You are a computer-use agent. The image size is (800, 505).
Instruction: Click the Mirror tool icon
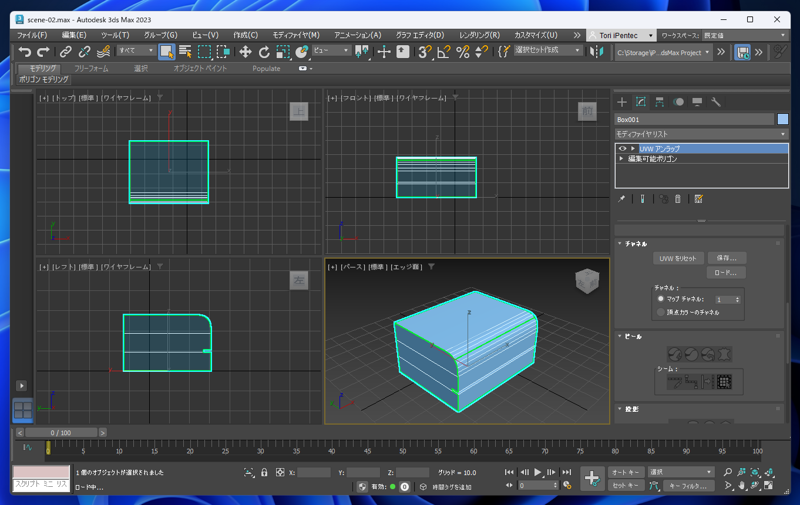pos(596,52)
